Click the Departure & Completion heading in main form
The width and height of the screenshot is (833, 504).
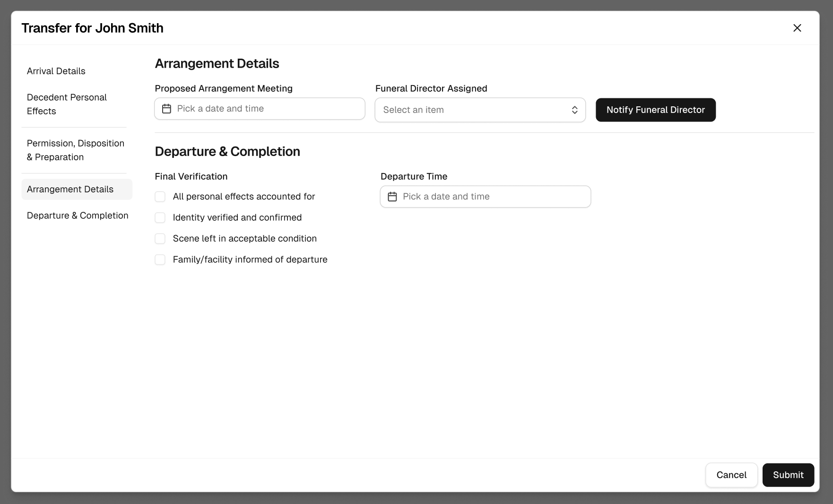227,151
